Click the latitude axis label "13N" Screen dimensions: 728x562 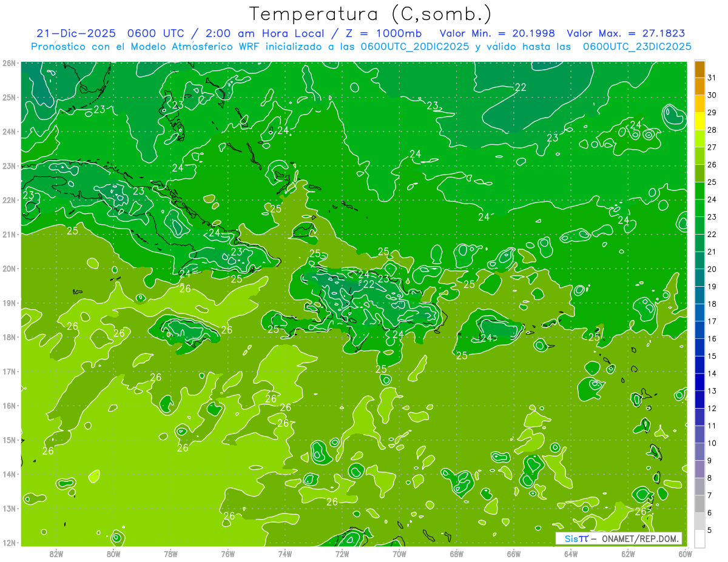[9, 508]
